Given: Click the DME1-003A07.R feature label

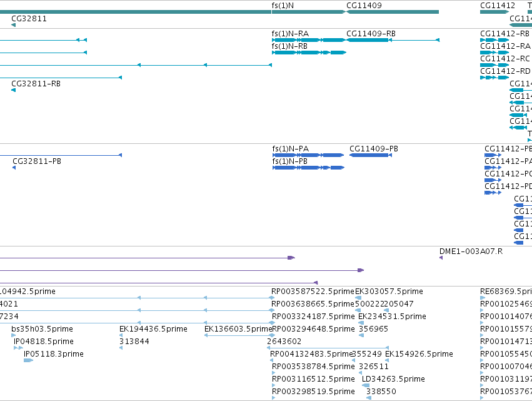Looking at the screenshot, I should 471,251.
